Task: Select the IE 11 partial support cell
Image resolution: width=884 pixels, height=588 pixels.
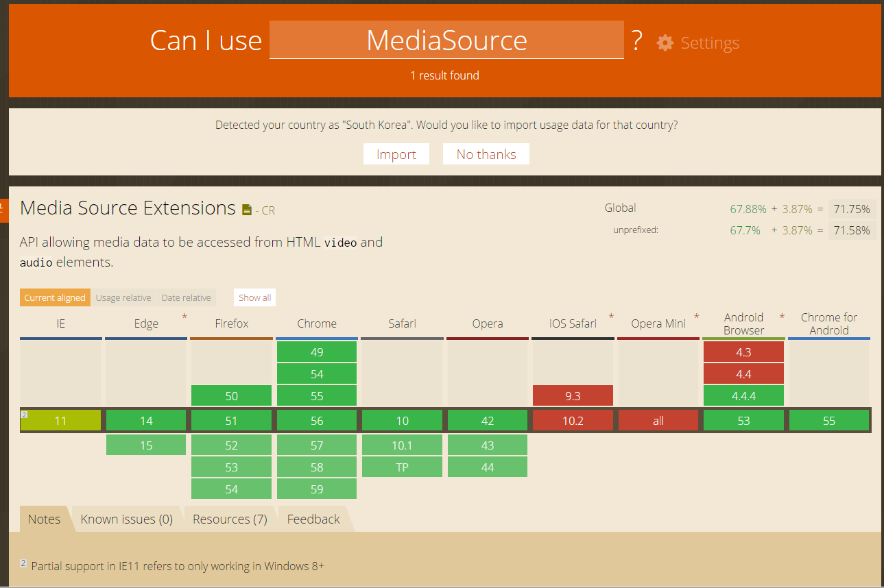Action: click(61, 421)
